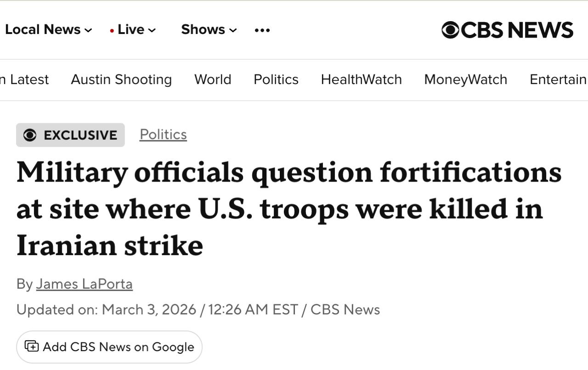Open the Entertainment section tab

click(x=558, y=80)
